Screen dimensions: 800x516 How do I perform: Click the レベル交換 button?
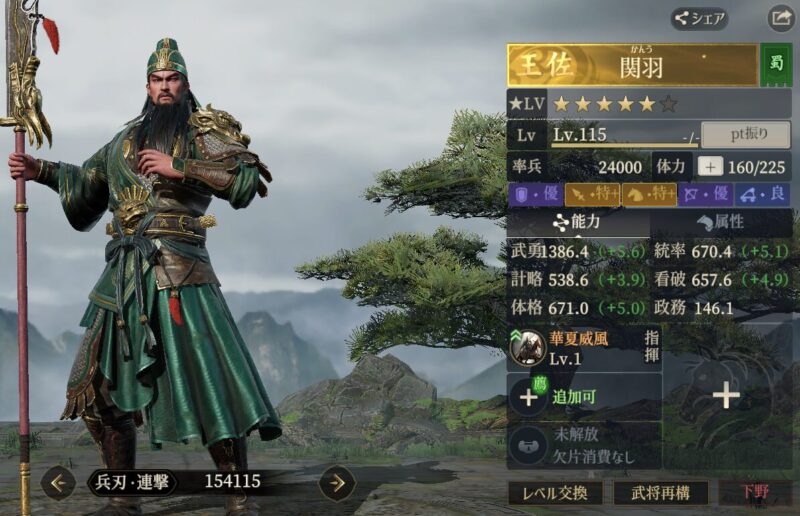click(555, 493)
